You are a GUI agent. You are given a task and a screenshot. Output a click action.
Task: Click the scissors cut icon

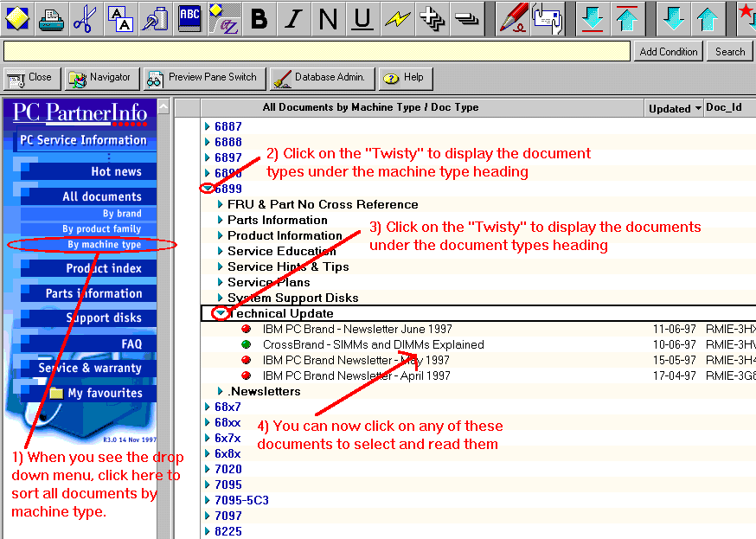point(85,18)
